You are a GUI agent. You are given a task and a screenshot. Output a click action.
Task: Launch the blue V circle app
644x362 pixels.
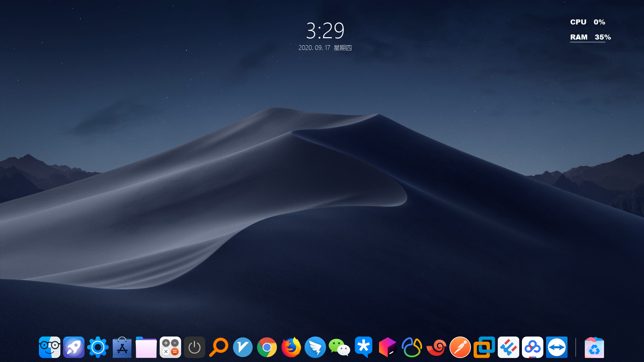(243, 347)
